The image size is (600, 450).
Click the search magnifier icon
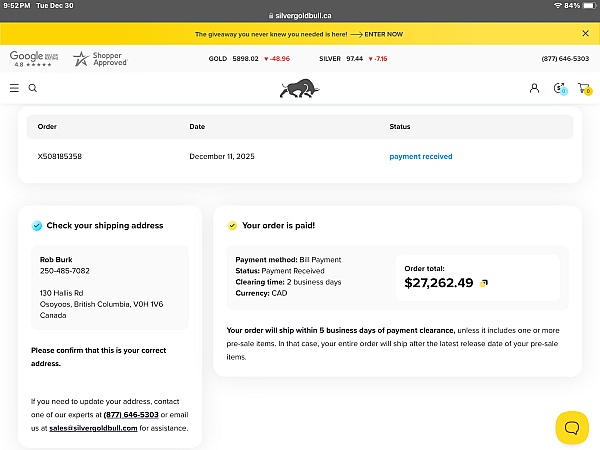33,88
